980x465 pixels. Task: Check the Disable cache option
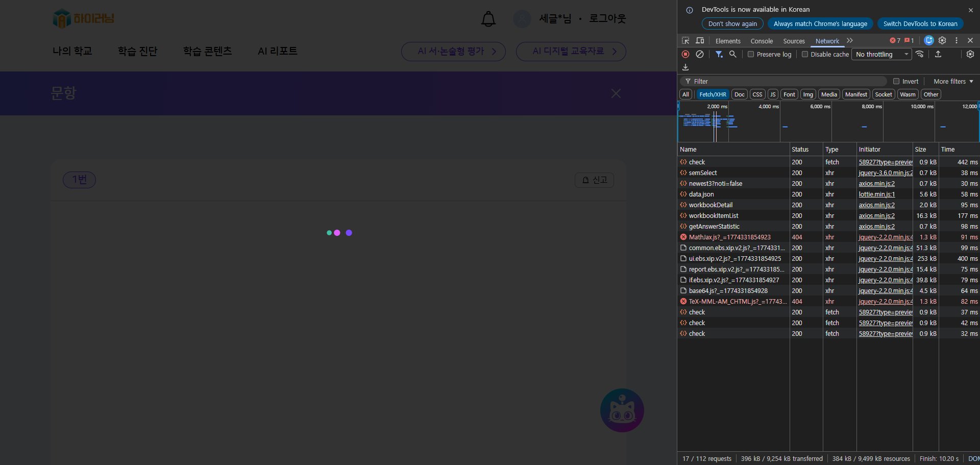click(805, 54)
